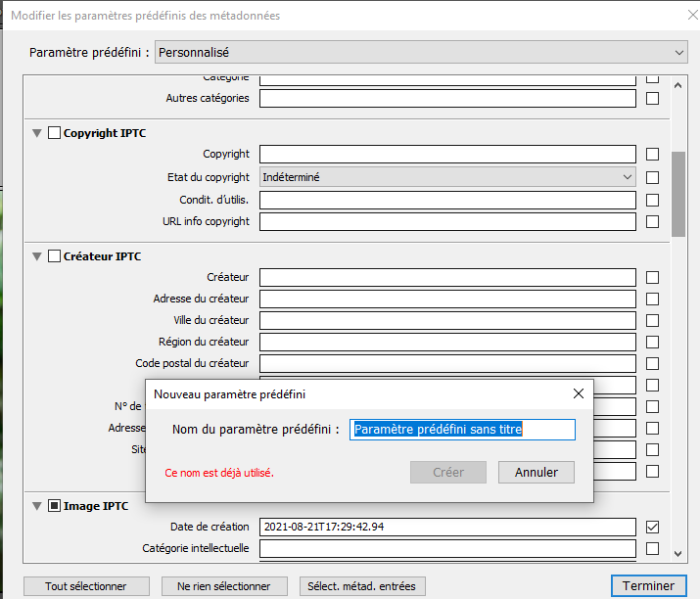
Task: Click the Nom du paramètre prédéfini field
Action: [462, 429]
